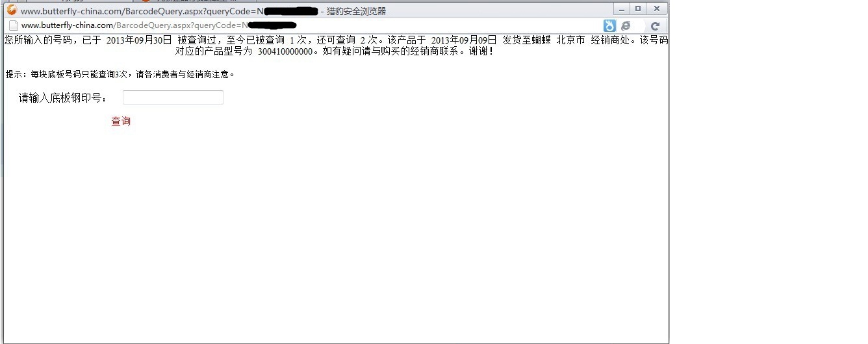Click the 北京市 dealer location text
Image resolution: width=868 pixels, height=344 pixels.
[x=570, y=40]
